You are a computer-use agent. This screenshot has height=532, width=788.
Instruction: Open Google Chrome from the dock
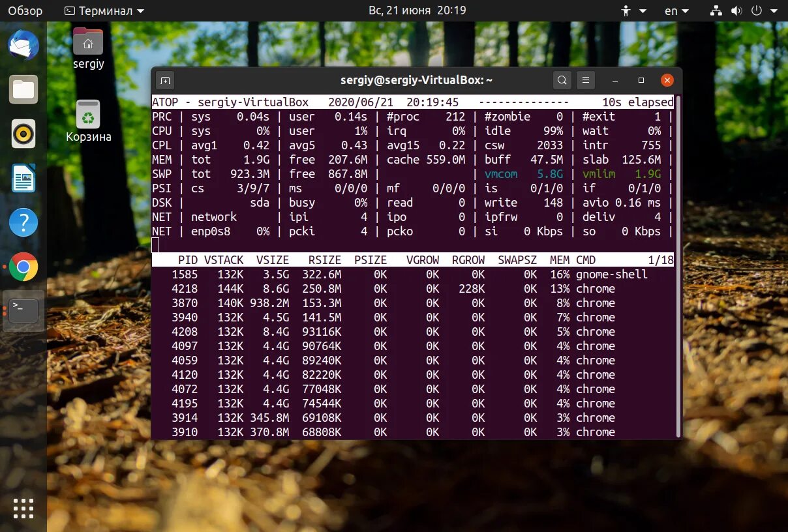[x=23, y=267]
